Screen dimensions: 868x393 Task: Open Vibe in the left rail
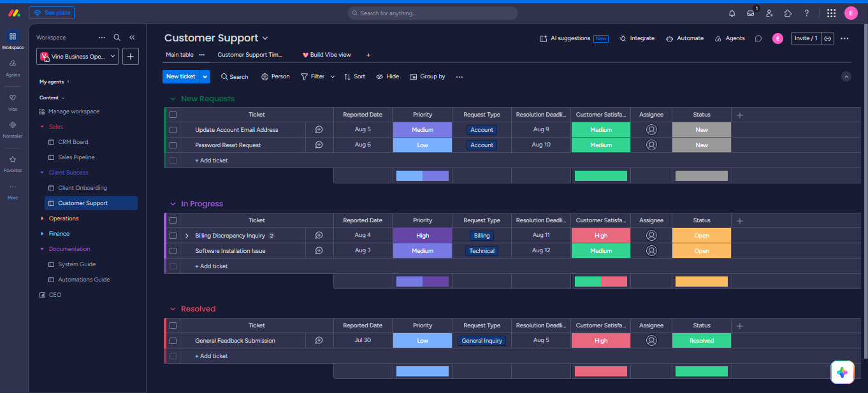(13, 101)
